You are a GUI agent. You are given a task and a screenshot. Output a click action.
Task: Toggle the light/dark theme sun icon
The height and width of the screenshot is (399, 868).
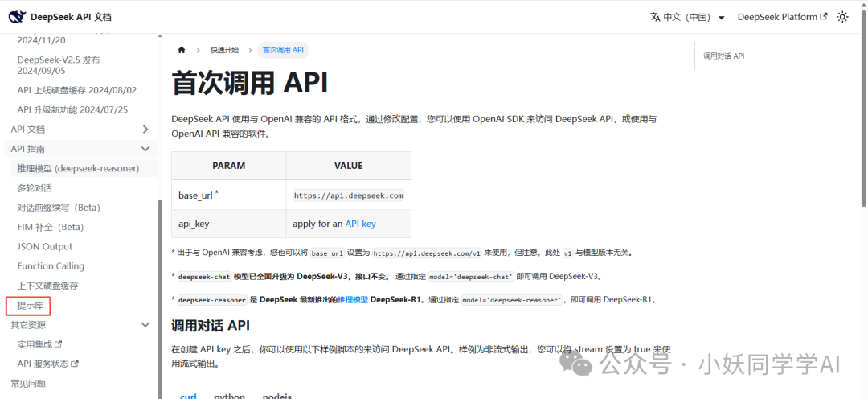[x=842, y=17]
